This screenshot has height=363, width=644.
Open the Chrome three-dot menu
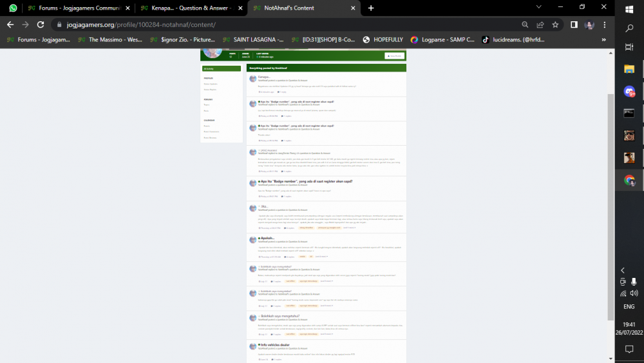[x=605, y=25]
